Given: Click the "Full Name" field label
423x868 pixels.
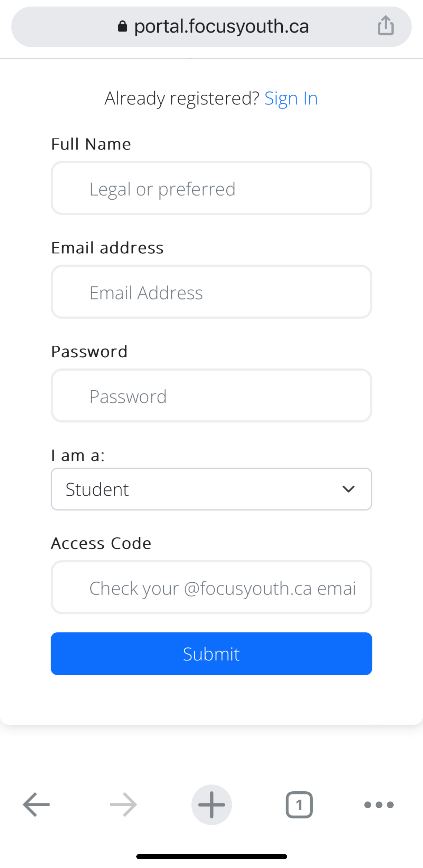Looking at the screenshot, I should [91, 144].
